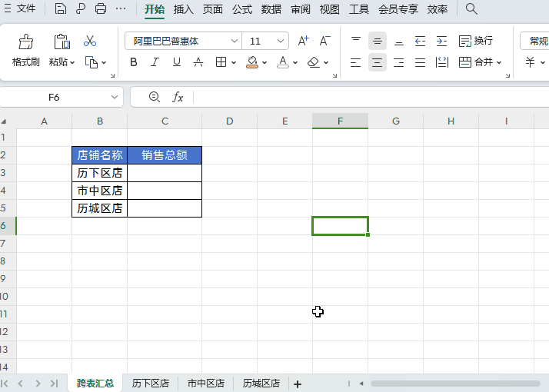Open the 历城区店 sheet tab

pyautogui.click(x=261, y=384)
